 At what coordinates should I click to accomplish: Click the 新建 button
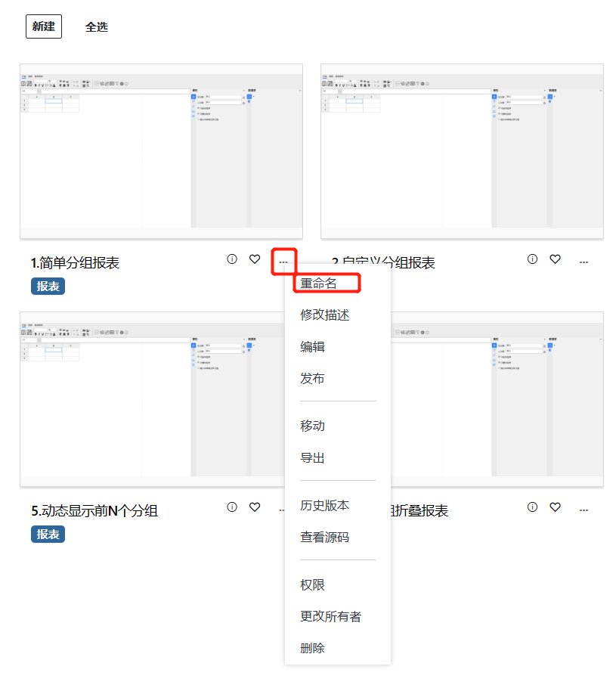click(x=43, y=26)
